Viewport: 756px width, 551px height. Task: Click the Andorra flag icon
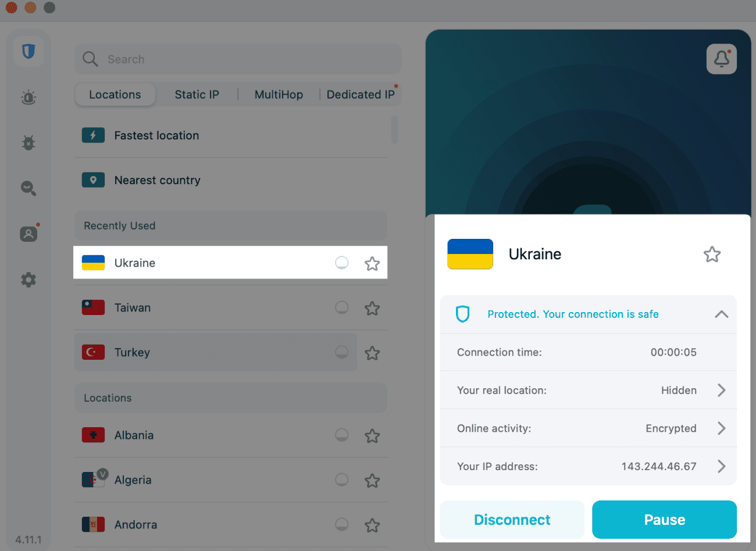[93, 524]
